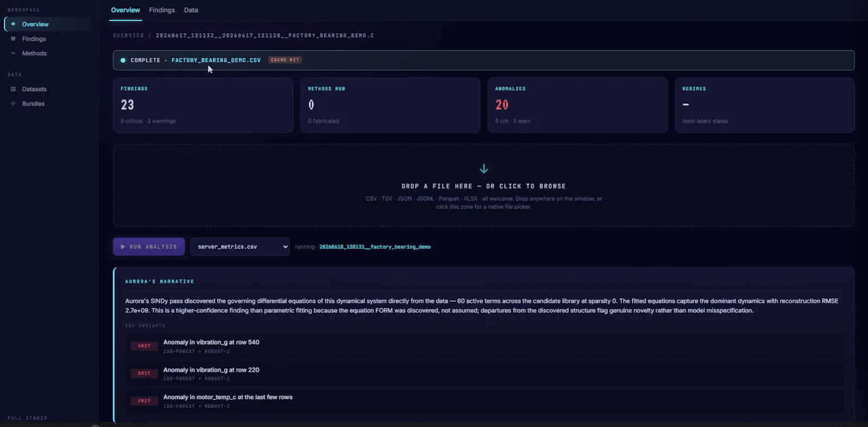Switch to the Findings top tab
The height and width of the screenshot is (427, 868).
[x=162, y=10]
